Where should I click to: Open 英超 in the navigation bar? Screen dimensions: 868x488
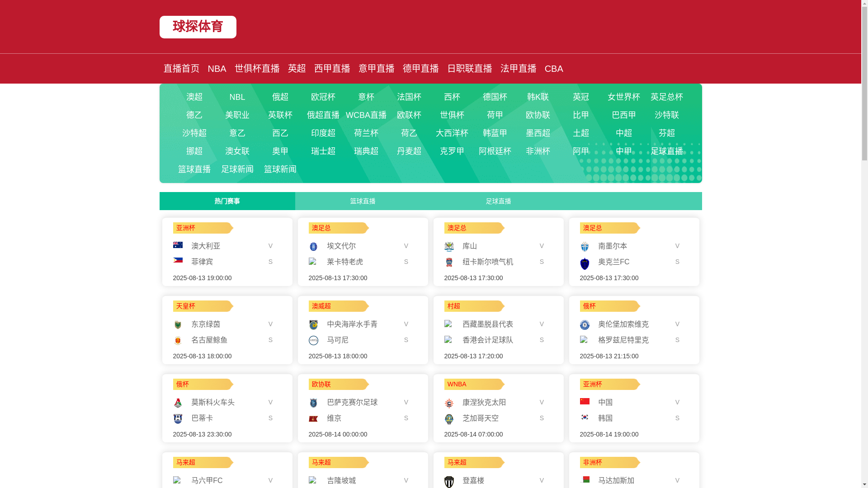point(297,68)
